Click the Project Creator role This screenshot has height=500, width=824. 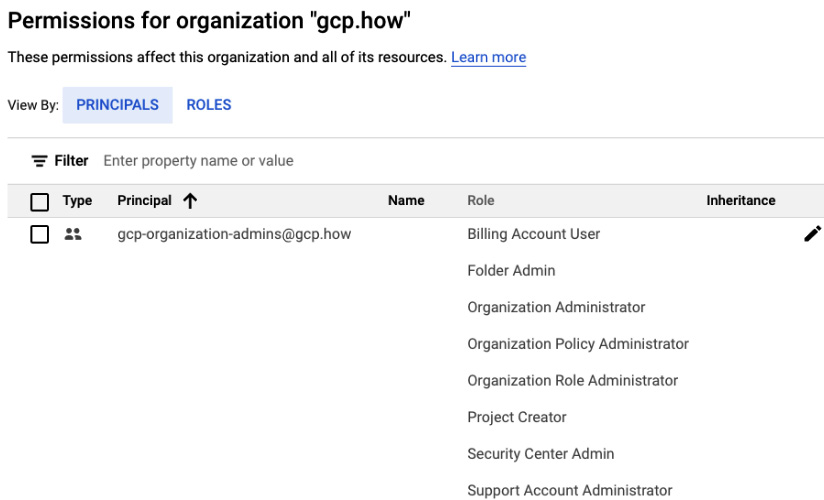[x=517, y=417]
